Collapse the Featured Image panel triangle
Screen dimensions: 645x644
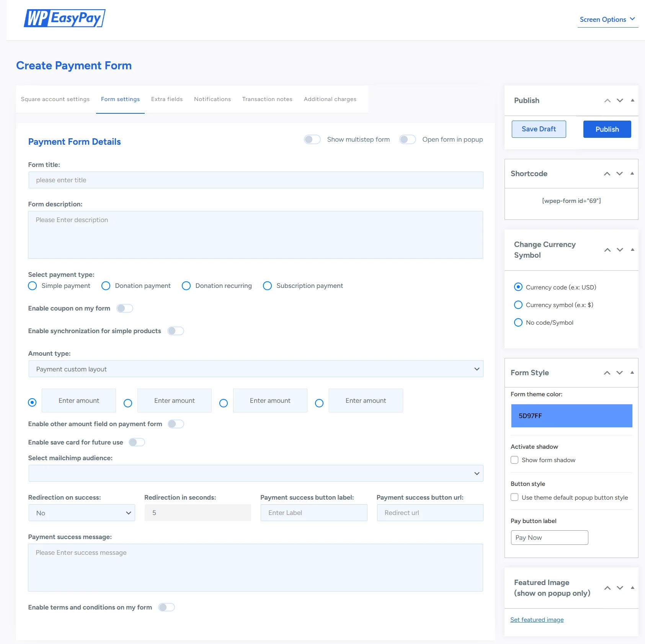click(632, 588)
